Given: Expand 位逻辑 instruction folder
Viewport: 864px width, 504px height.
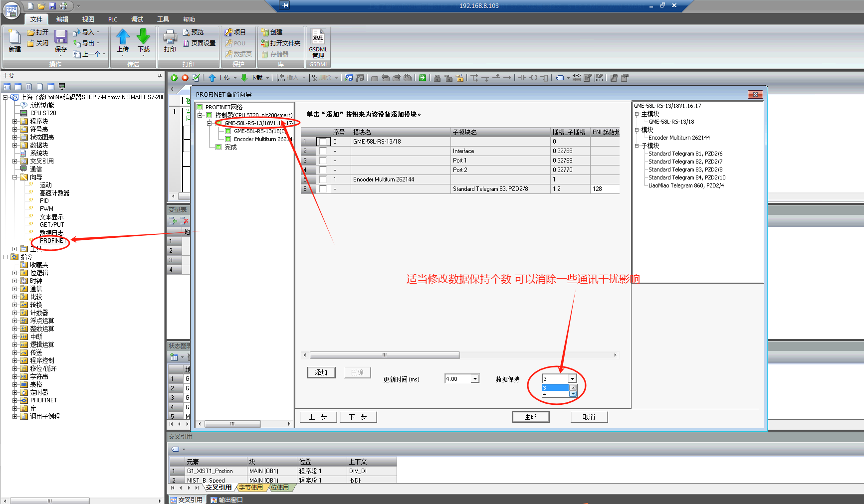Looking at the screenshot, I should (14, 273).
